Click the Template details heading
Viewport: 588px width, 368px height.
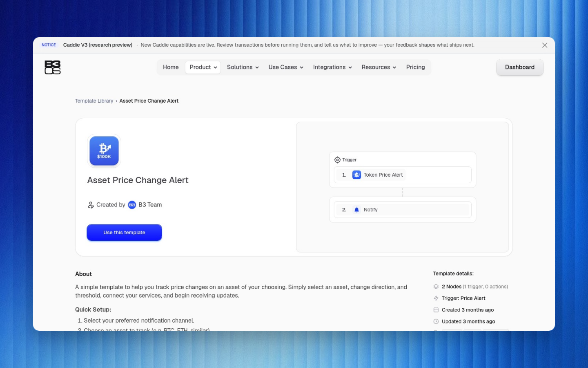pos(453,274)
